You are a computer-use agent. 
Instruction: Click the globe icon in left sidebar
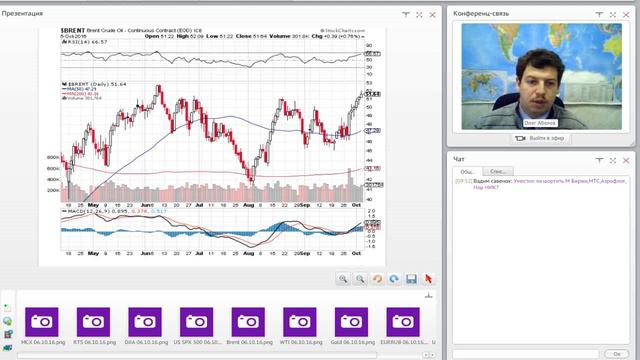[x=7, y=321]
